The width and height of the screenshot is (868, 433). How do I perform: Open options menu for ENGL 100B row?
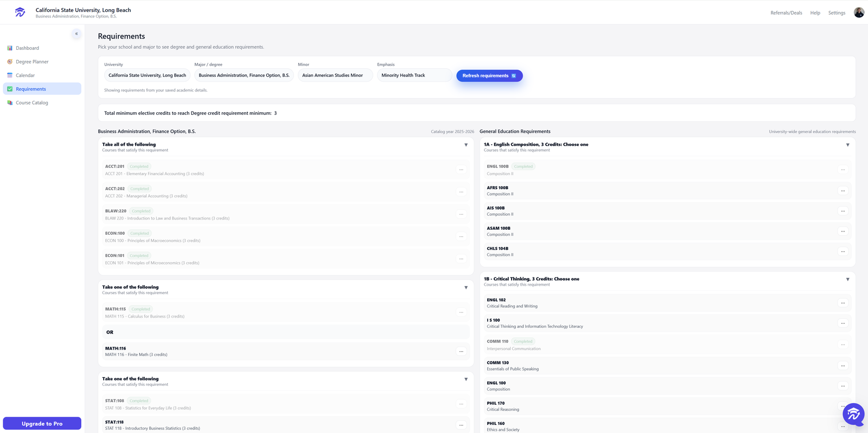pos(843,170)
